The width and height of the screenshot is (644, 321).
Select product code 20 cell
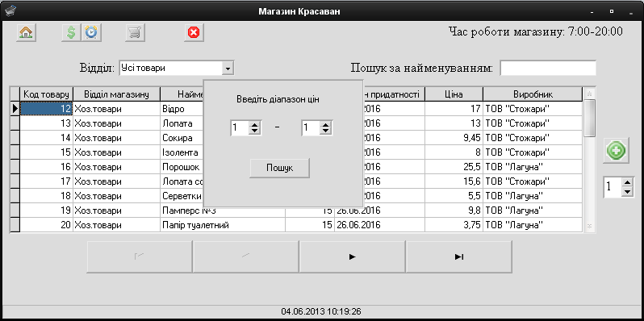pyautogui.click(x=47, y=225)
